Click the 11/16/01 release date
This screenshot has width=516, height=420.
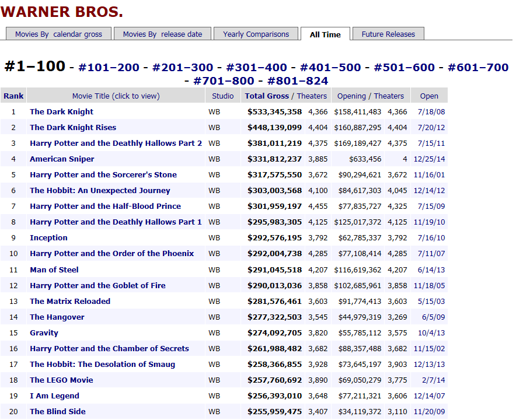pos(429,175)
